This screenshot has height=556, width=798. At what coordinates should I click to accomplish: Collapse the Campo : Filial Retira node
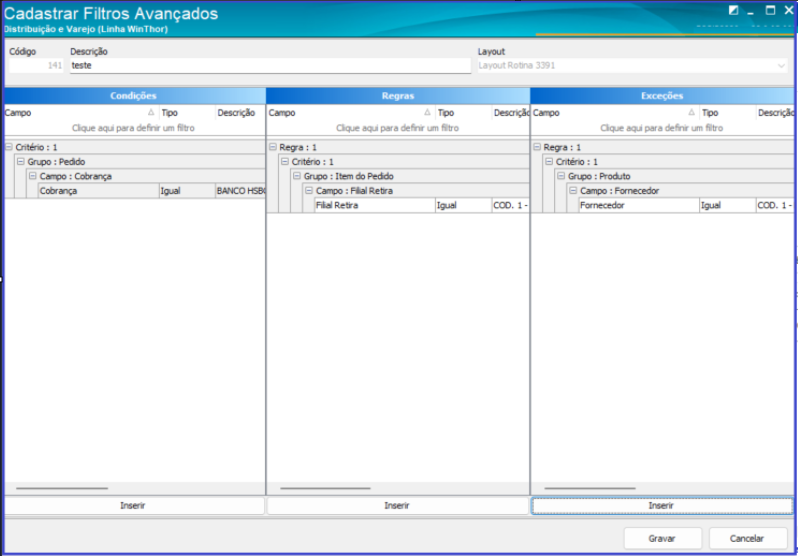309,190
